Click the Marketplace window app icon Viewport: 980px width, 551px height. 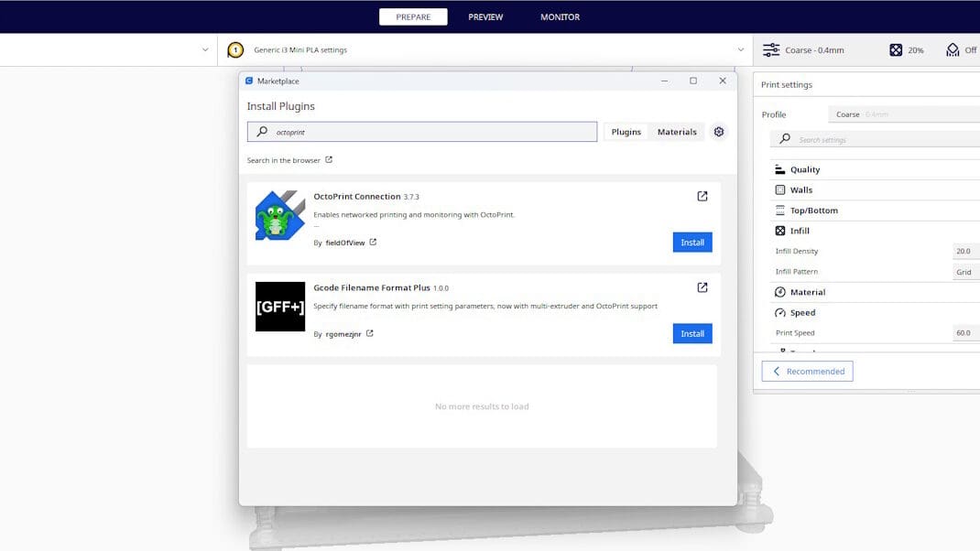249,81
